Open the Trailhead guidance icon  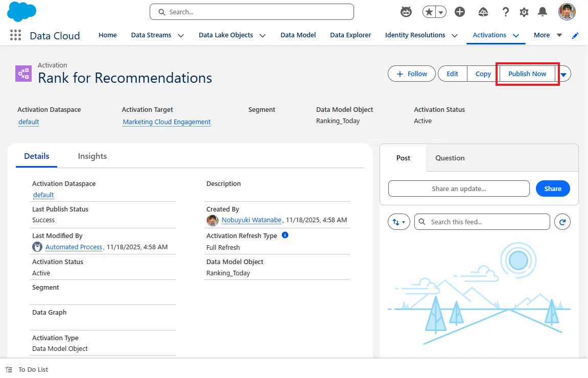click(x=483, y=12)
